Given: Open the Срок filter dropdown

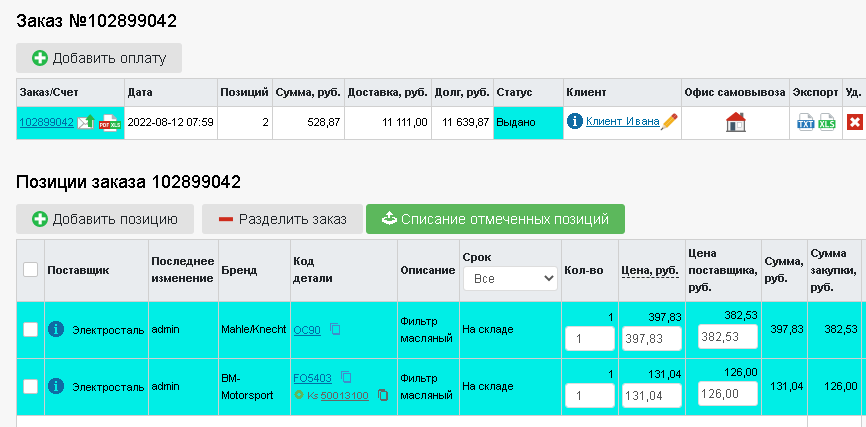Looking at the screenshot, I should [510, 279].
